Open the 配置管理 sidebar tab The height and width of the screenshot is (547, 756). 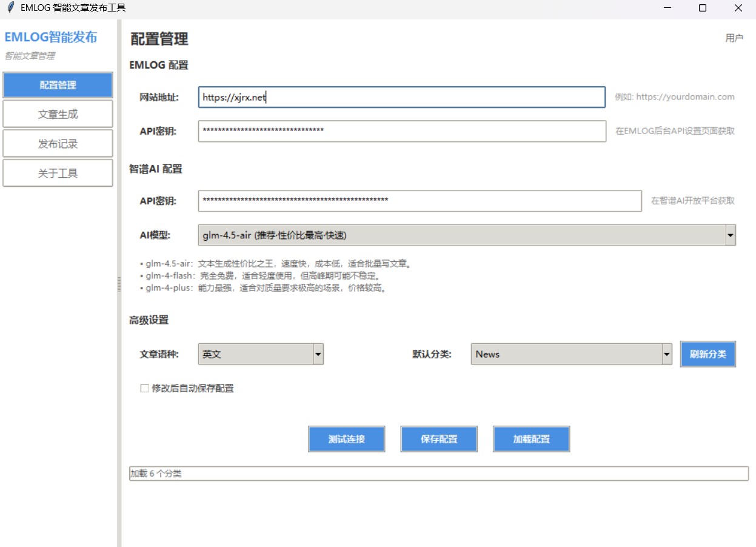coord(58,86)
